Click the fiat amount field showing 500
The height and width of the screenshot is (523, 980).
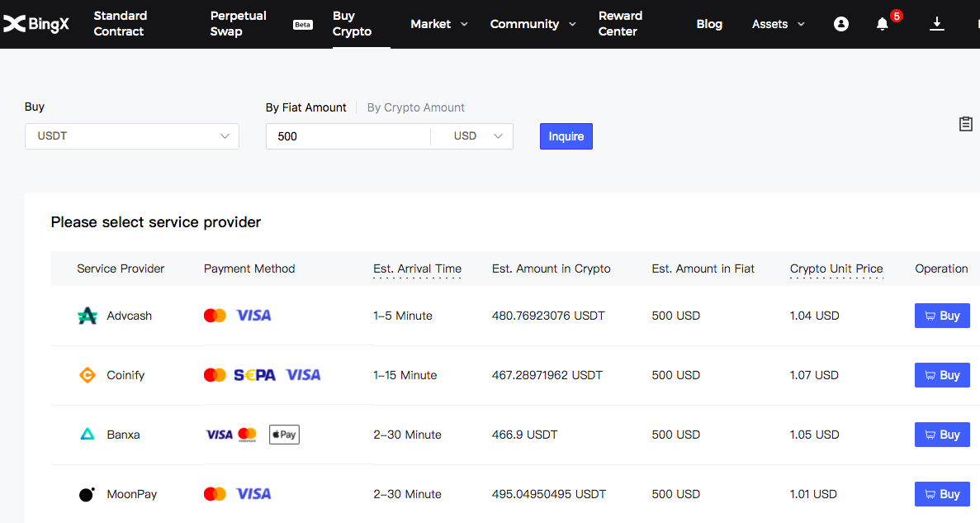pyautogui.click(x=348, y=136)
